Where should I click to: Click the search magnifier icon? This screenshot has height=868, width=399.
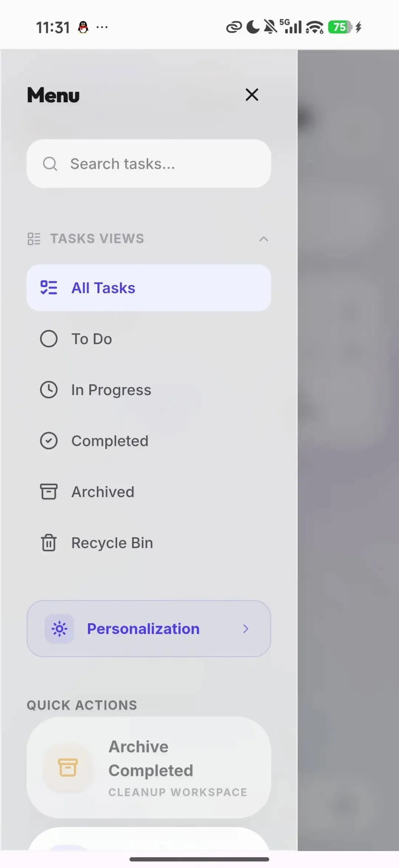[50, 164]
